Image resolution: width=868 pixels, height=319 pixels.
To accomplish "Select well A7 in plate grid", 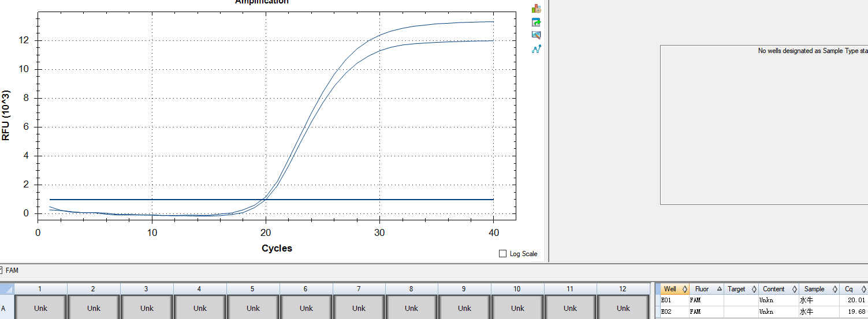I will coord(359,307).
